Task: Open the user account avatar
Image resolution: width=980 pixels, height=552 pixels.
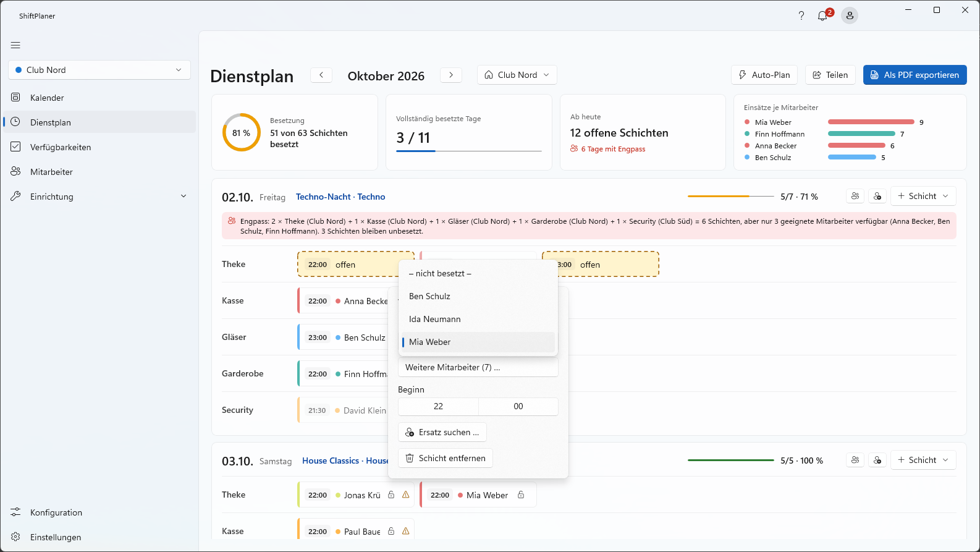Action: coord(850,15)
